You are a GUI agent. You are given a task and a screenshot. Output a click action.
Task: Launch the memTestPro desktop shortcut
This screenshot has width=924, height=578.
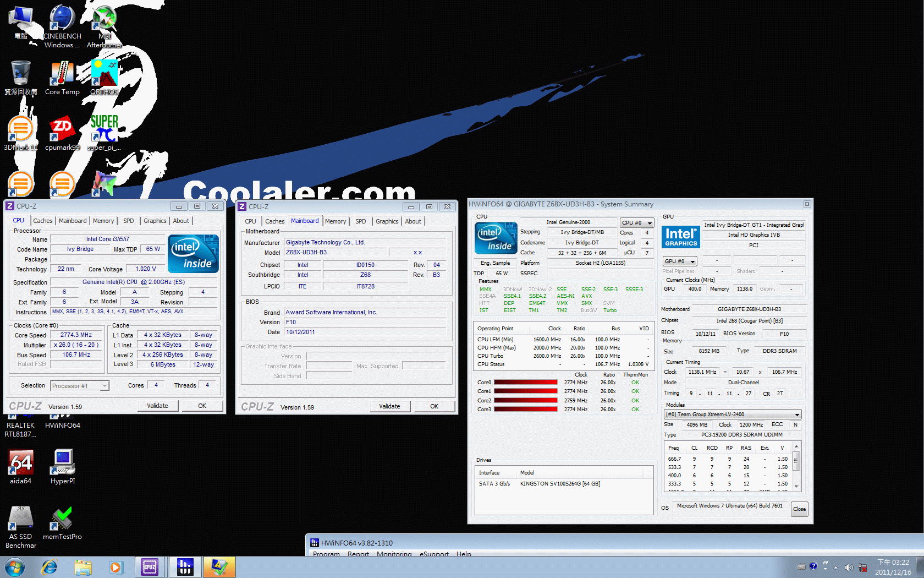tap(62, 523)
